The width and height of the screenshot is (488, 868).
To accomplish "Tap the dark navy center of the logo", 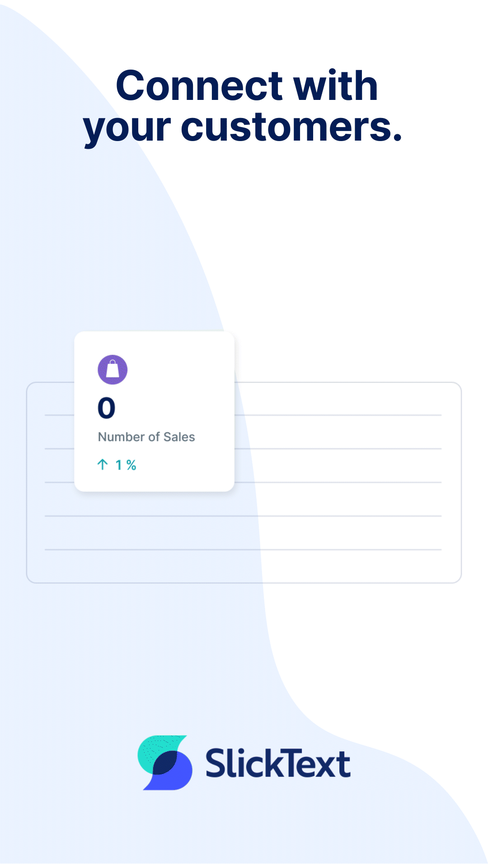I will 164,763.
